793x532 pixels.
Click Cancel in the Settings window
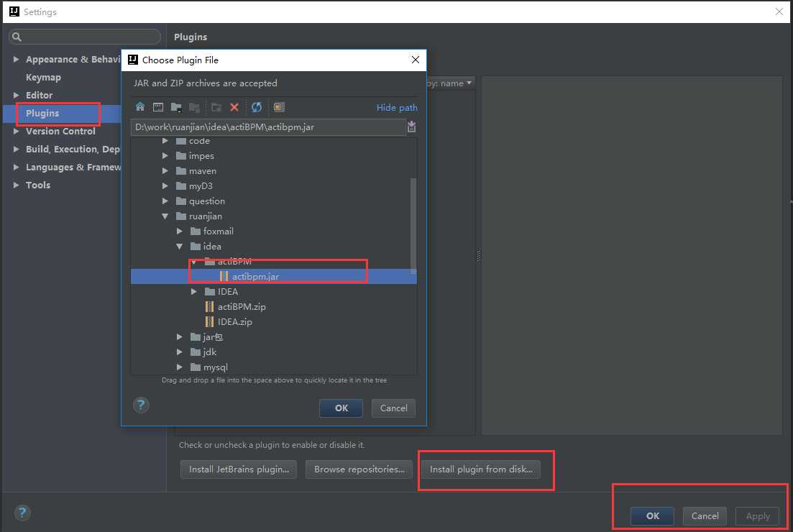705,515
